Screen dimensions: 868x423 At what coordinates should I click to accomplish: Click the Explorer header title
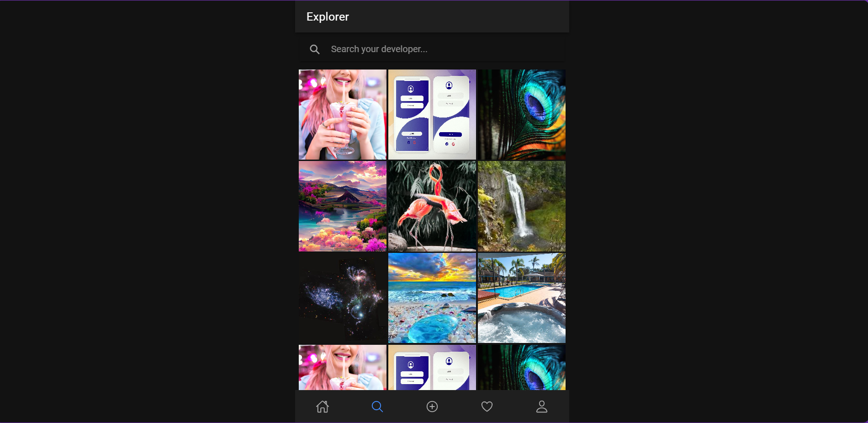328,17
